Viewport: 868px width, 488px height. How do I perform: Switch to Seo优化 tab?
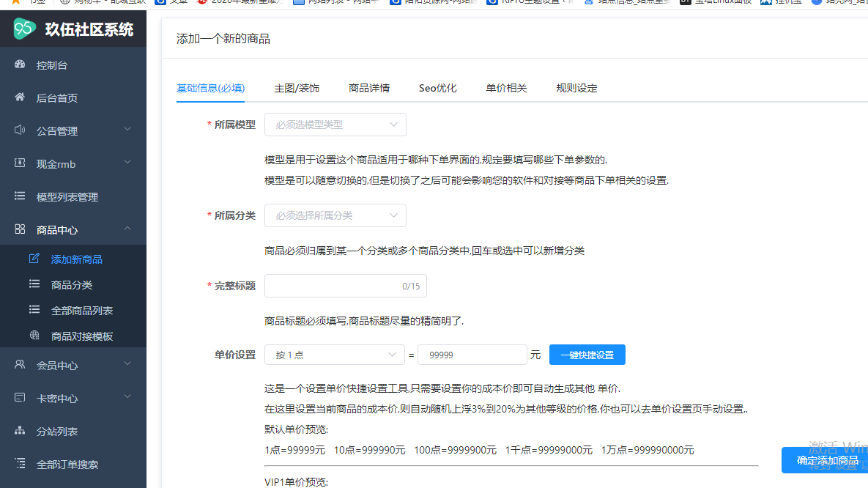pos(438,88)
